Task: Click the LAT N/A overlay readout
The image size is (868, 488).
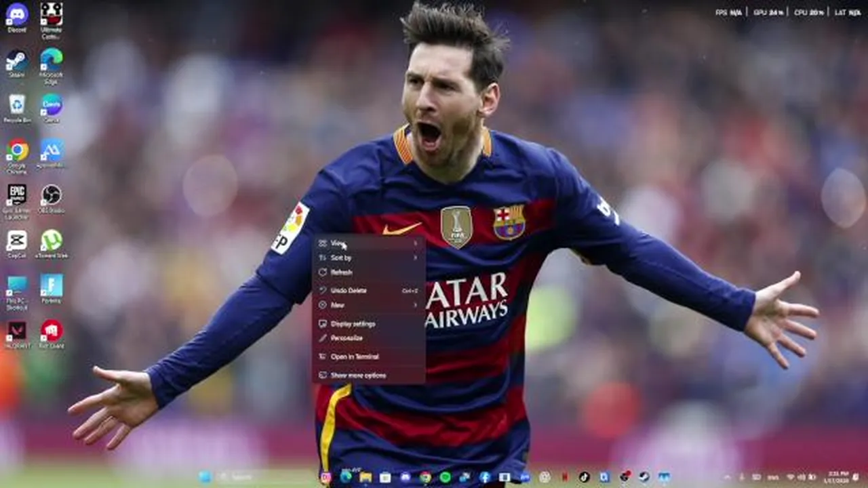Action: pyautogui.click(x=848, y=12)
